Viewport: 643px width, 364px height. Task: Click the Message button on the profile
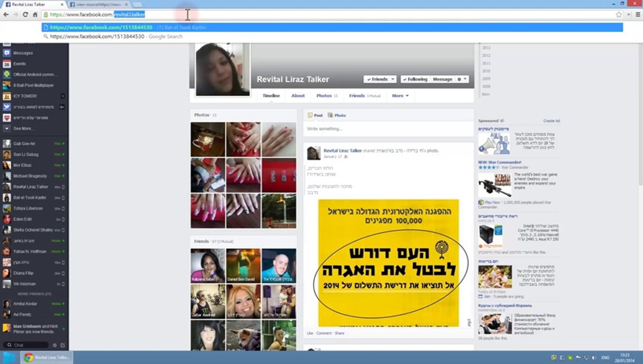(442, 79)
